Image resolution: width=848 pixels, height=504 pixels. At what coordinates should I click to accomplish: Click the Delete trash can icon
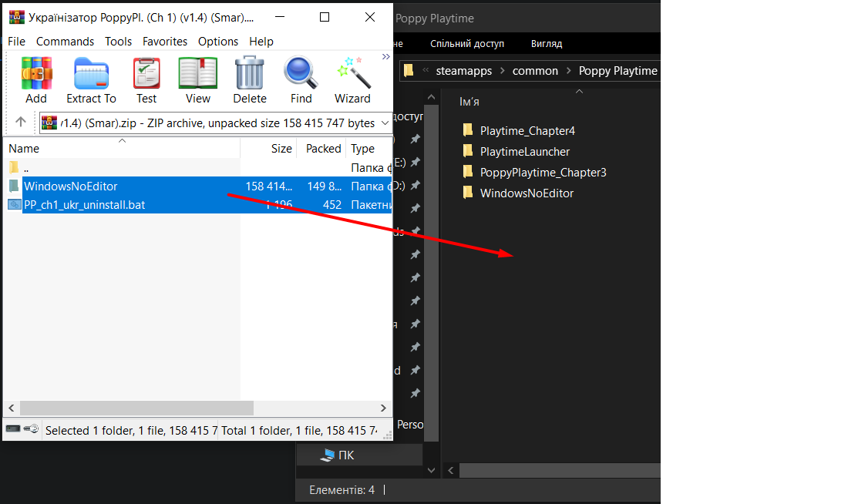coord(249,73)
